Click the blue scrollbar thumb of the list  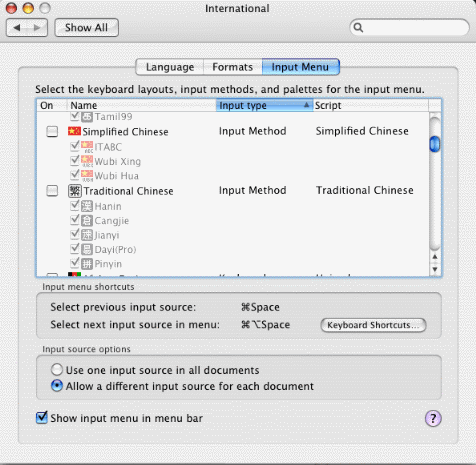(x=435, y=144)
